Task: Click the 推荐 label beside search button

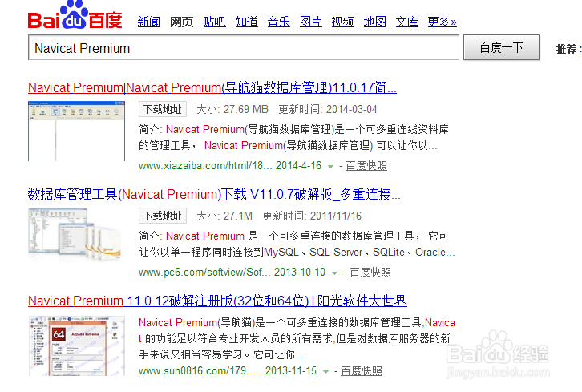Action: [x=568, y=49]
